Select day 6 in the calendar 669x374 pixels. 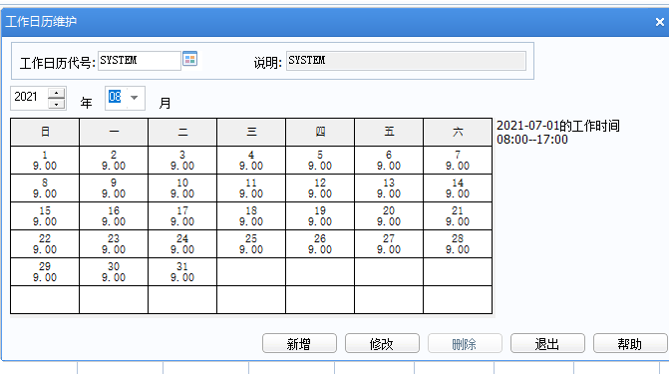tap(389, 160)
